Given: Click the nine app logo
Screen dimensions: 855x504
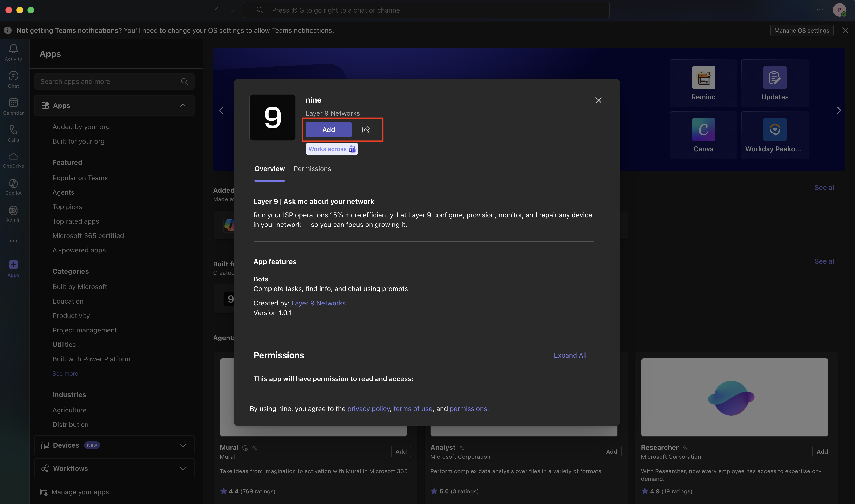Looking at the screenshot, I should click(x=273, y=118).
